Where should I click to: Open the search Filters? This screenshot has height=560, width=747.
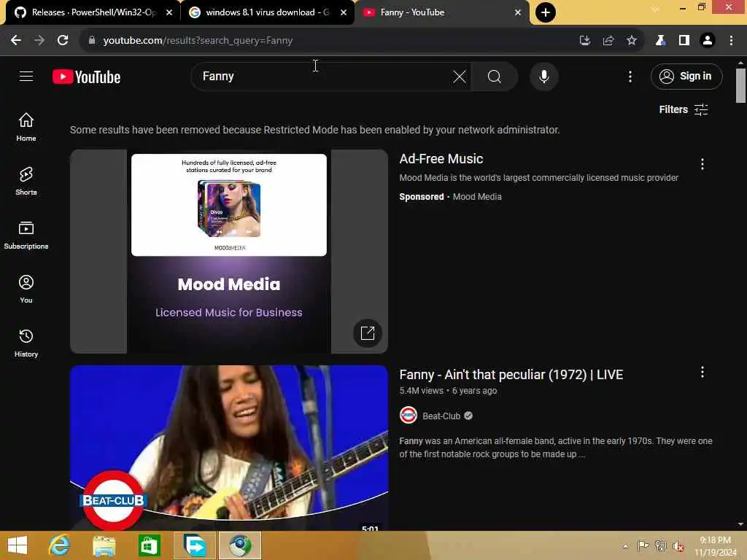(683, 109)
